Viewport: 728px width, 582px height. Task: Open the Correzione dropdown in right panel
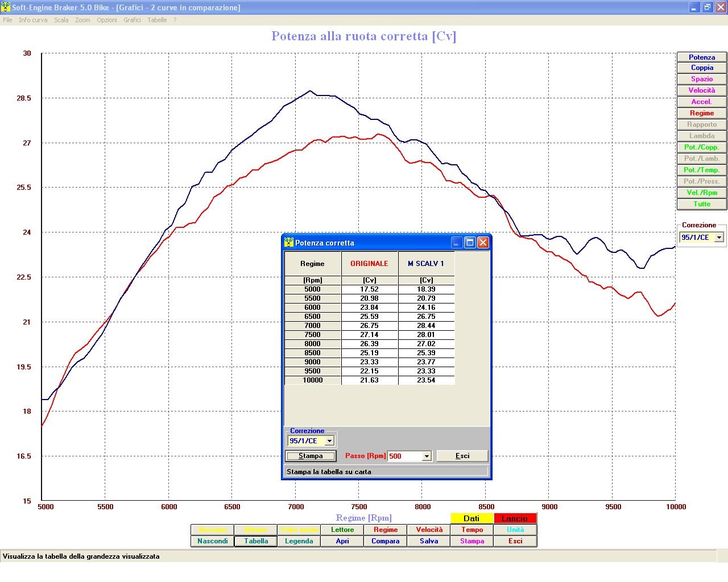[x=719, y=238]
